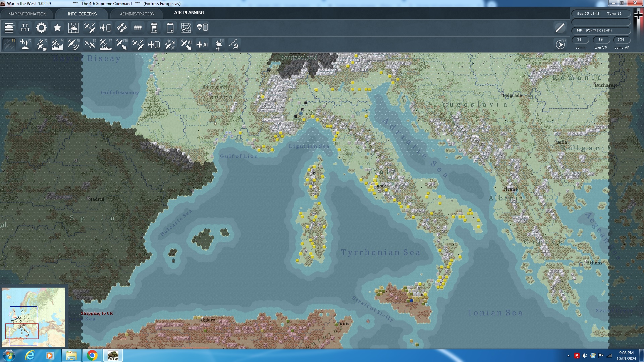Open the airborne planning icon
The image size is (644, 362).
tap(202, 28)
